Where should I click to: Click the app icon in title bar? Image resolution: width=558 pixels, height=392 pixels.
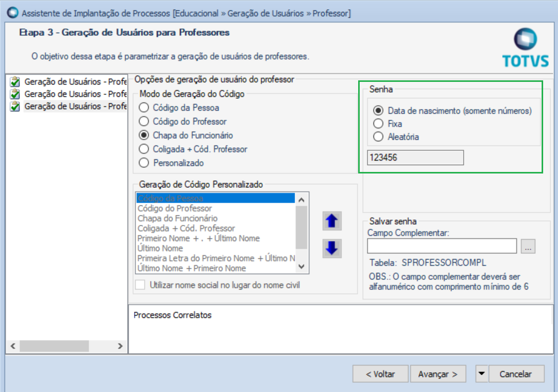pyautogui.click(x=13, y=13)
